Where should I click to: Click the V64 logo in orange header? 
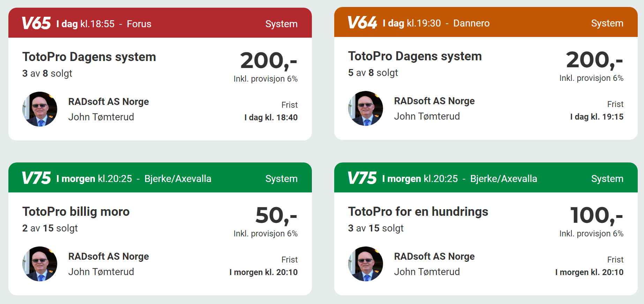tap(362, 23)
